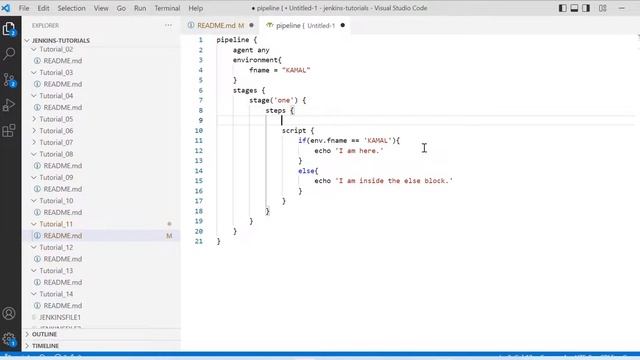Expand the Tutorial_05 folder
The width and height of the screenshot is (640, 360).
point(56,119)
